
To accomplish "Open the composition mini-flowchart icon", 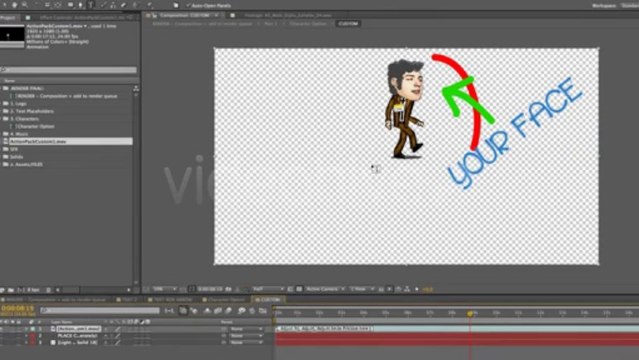I will [x=169, y=311].
